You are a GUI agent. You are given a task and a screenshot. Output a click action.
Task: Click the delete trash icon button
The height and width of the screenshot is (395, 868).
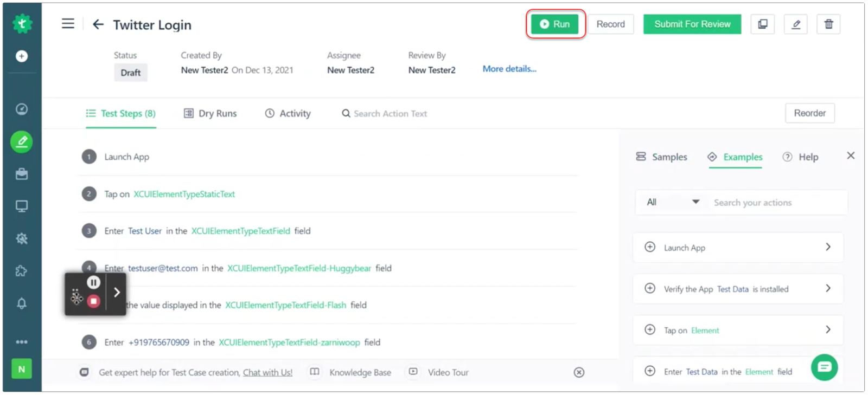click(x=829, y=24)
